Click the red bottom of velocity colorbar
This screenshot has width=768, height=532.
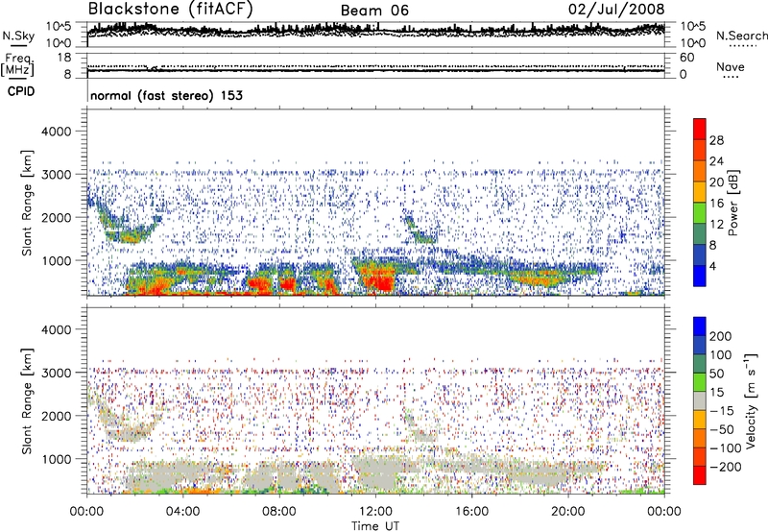(x=700, y=475)
